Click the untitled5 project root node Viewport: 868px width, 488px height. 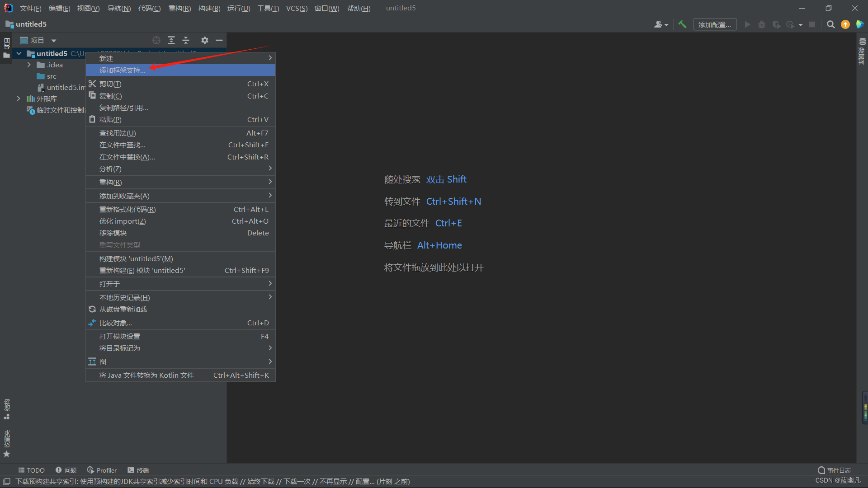(51, 54)
